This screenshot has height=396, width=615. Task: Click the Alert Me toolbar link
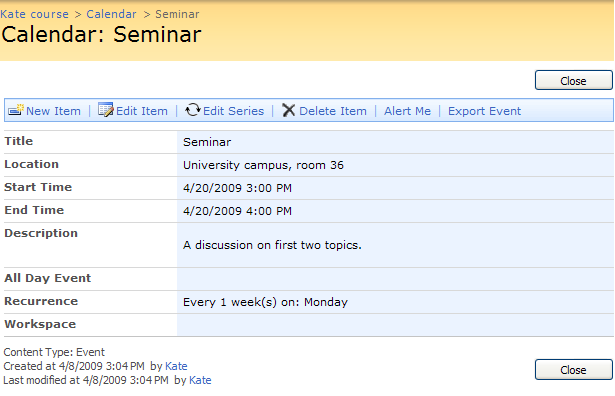tap(408, 111)
